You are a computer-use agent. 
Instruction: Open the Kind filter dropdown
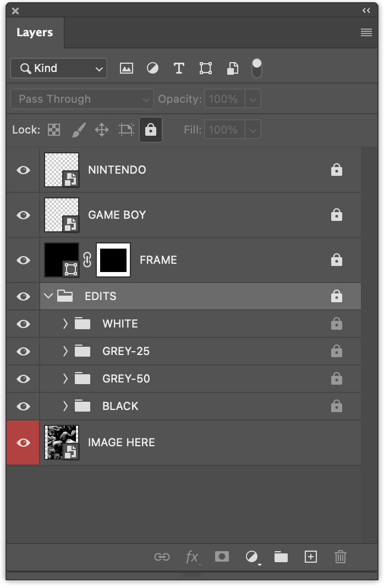coord(58,68)
